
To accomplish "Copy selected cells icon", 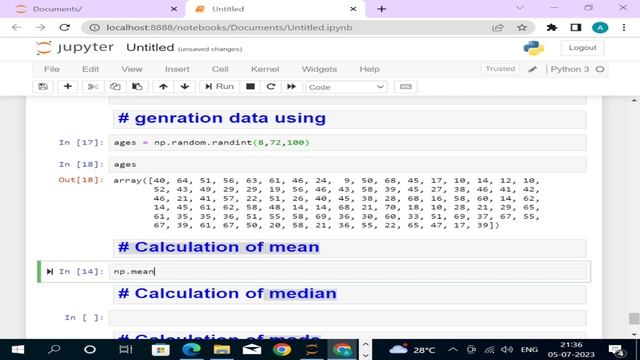I will tap(115, 87).
